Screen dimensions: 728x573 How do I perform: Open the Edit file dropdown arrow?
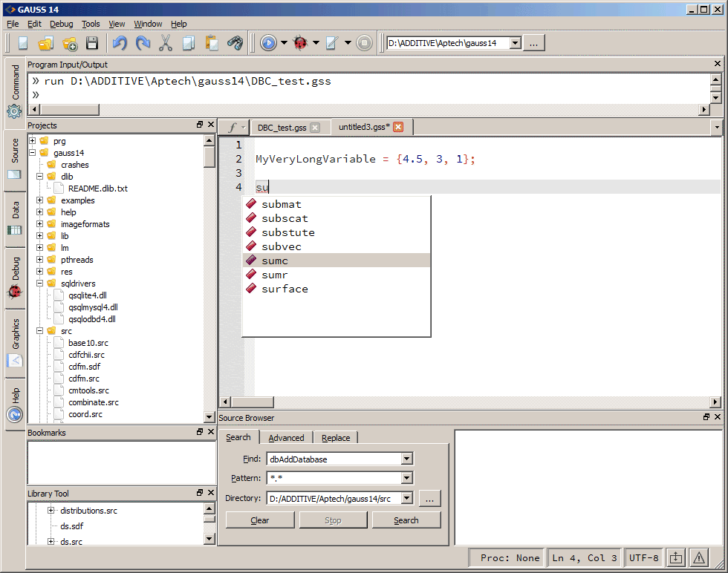click(x=348, y=43)
